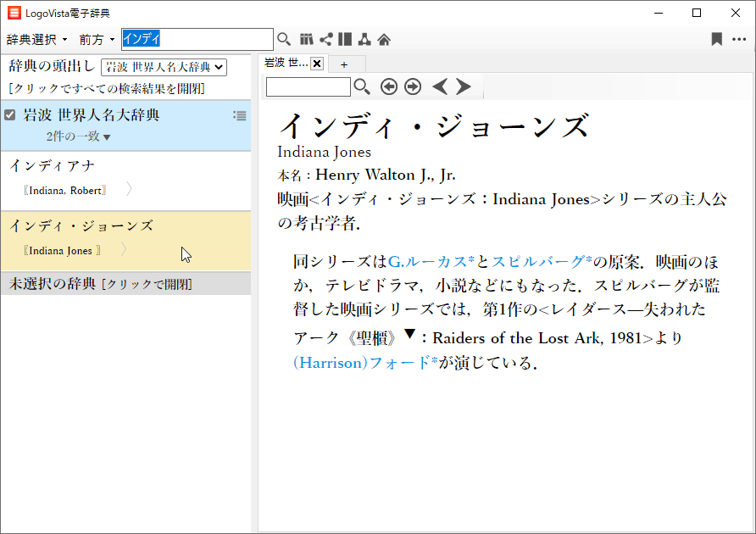Open the three-dot more options menu
Screen dimensions: 756x534
(739, 39)
